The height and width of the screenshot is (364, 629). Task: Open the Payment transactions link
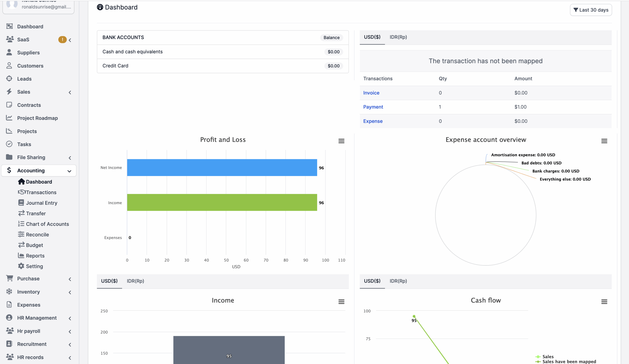(x=373, y=107)
